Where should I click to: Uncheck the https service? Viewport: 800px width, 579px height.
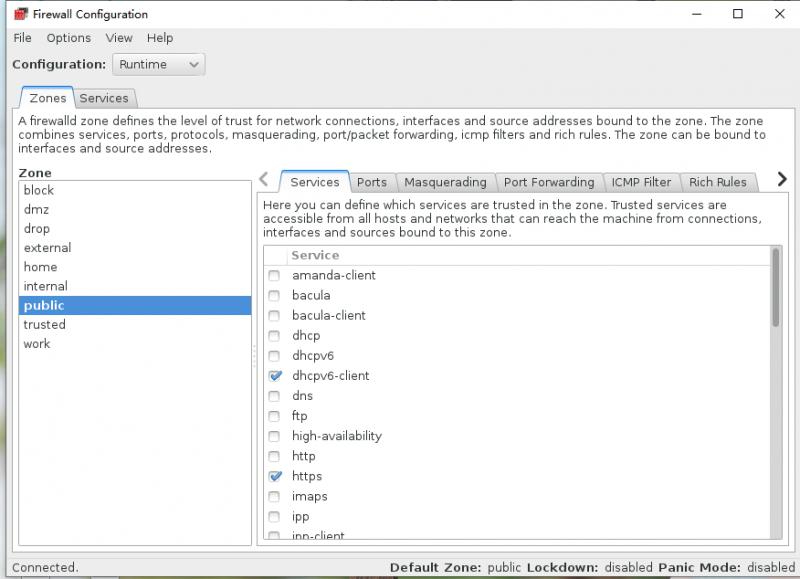coord(275,476)
